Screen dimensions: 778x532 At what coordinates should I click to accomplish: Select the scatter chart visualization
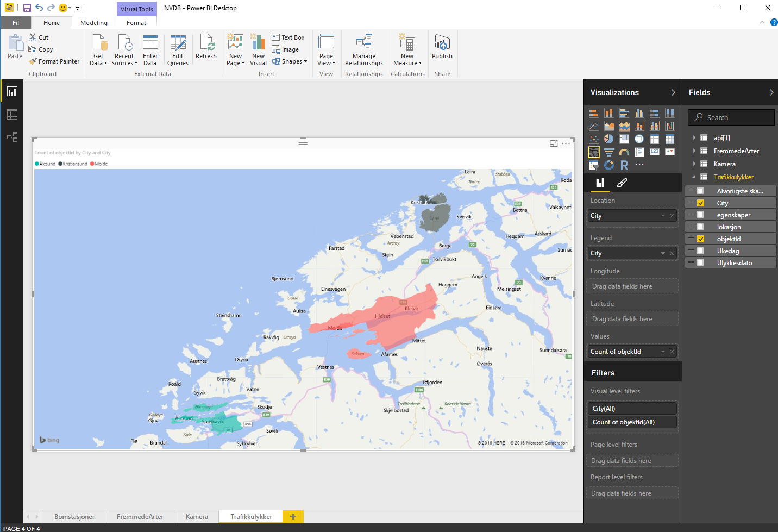click(594, 139)
